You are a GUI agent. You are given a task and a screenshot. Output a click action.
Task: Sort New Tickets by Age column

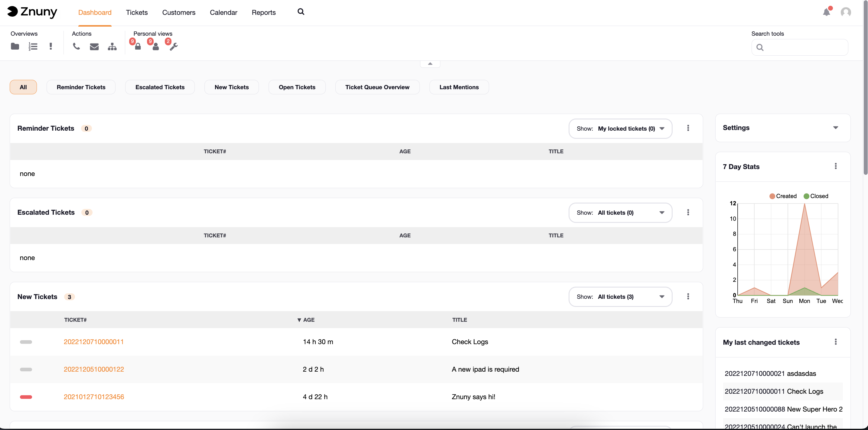click(308, 320)
